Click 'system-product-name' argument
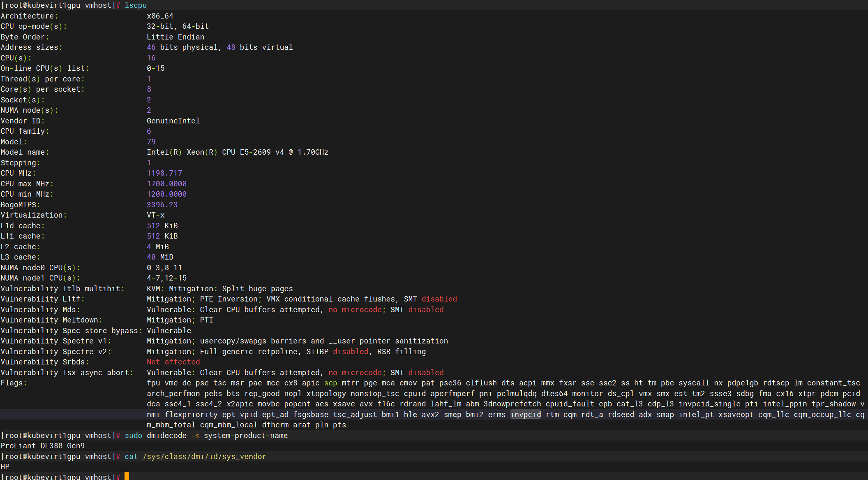 point(246,436)
